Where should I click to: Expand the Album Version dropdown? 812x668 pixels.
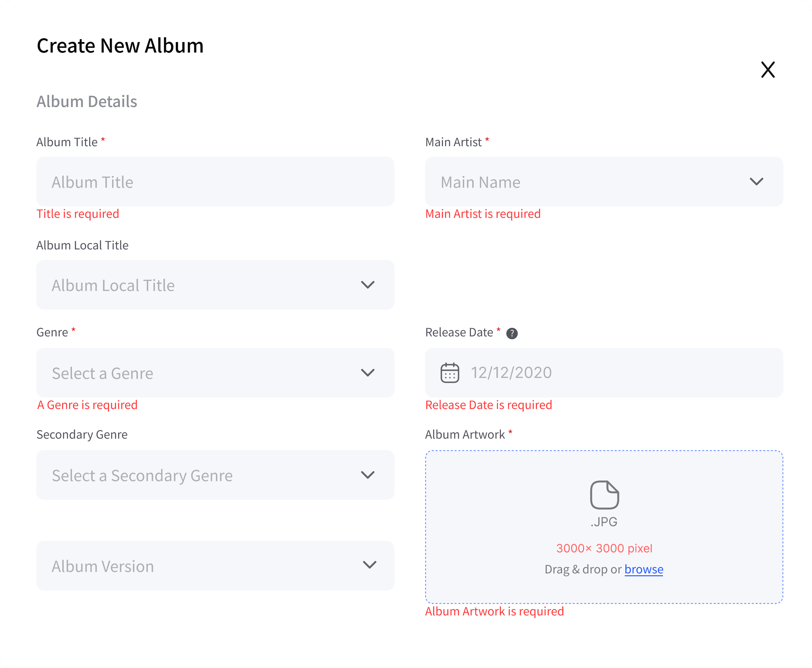pos(215,566)
